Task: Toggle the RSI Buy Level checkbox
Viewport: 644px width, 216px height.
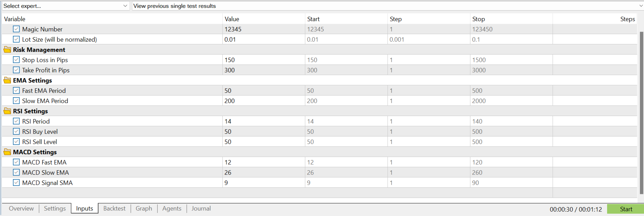Action: (x=16, y=131)
